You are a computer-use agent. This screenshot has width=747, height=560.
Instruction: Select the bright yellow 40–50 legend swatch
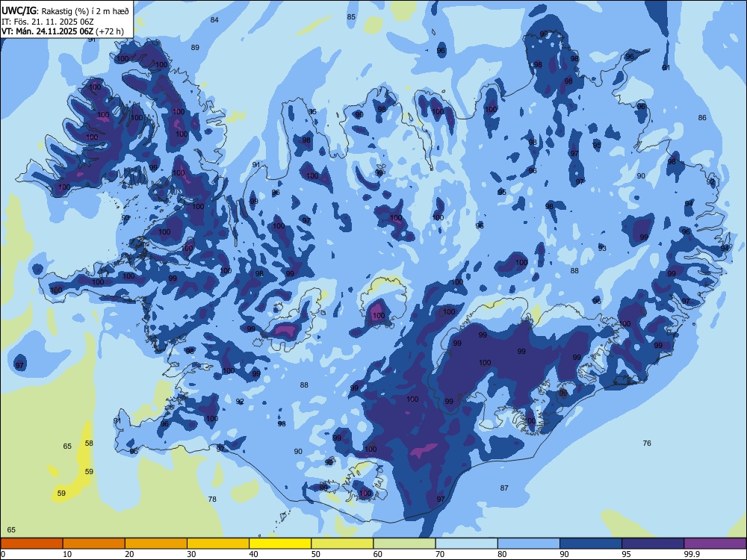click(280, 544)
